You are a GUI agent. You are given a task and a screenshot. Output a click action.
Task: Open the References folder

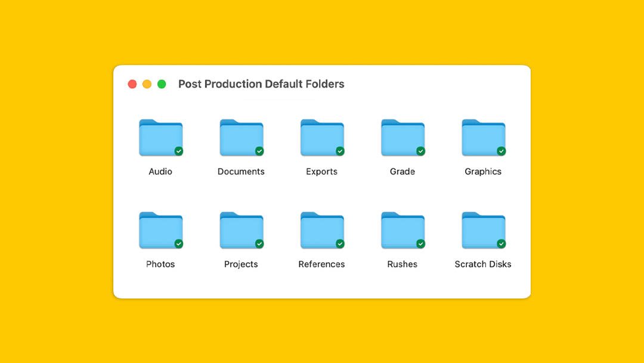[321, 230]
